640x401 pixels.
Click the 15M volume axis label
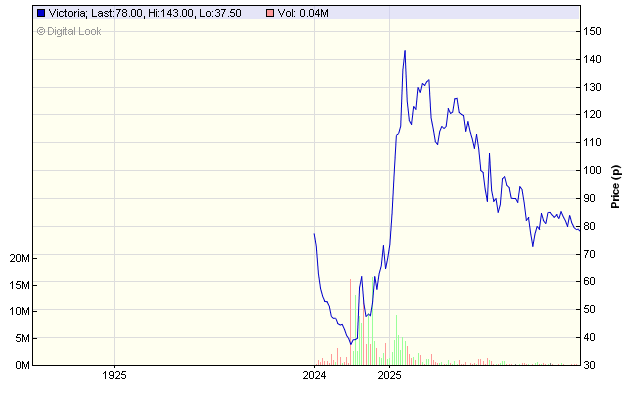pos(20,285)
